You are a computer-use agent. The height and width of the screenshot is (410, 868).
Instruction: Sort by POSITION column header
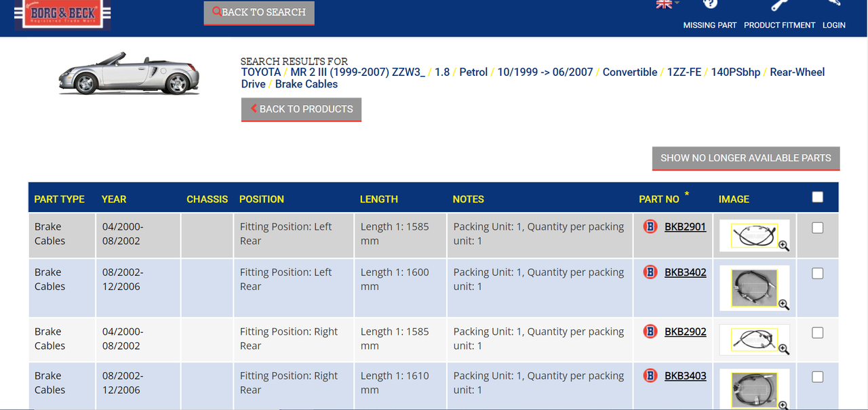pos(262,199)
